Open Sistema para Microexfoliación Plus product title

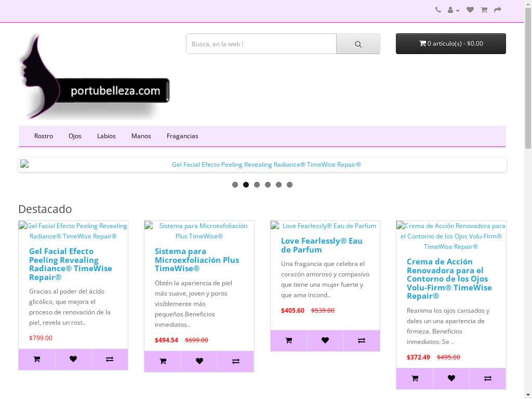coord(197,260)
